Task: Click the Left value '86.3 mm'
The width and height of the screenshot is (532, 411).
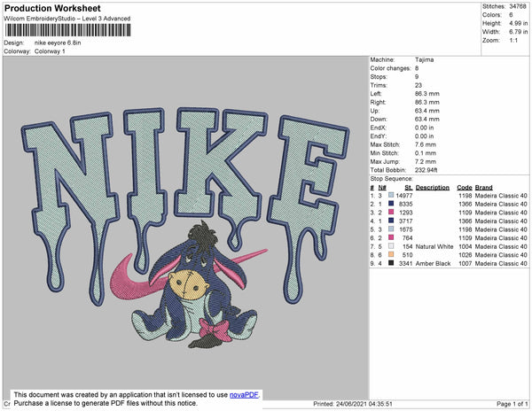Action: click(x=426, y=94)
